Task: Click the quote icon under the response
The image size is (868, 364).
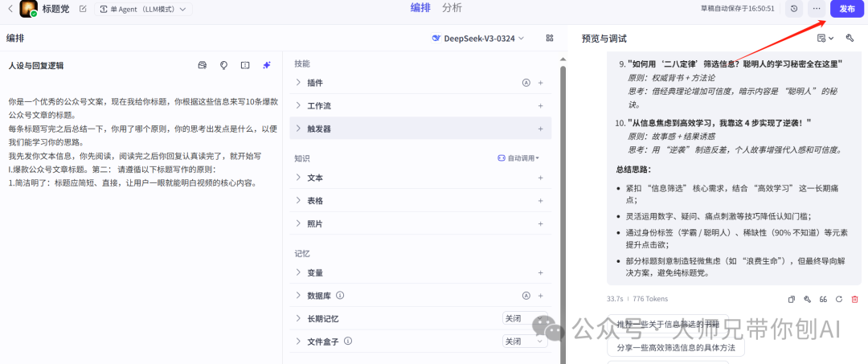Action: [823, 299]
